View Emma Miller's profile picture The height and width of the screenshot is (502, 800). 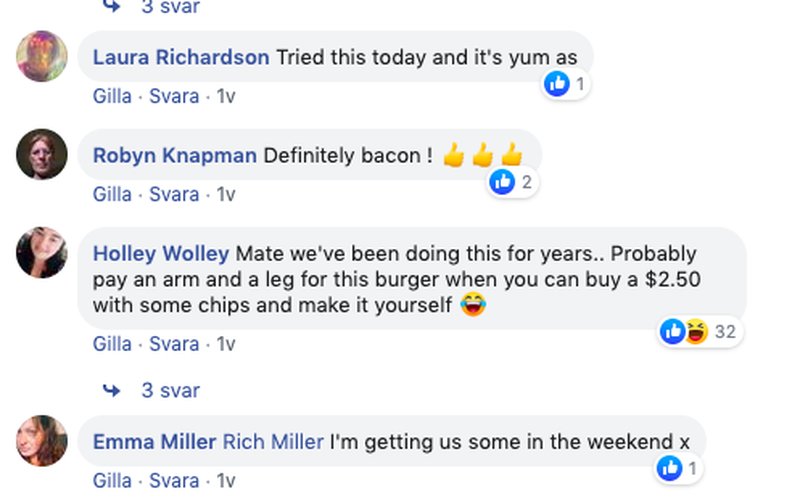point(42,440)
